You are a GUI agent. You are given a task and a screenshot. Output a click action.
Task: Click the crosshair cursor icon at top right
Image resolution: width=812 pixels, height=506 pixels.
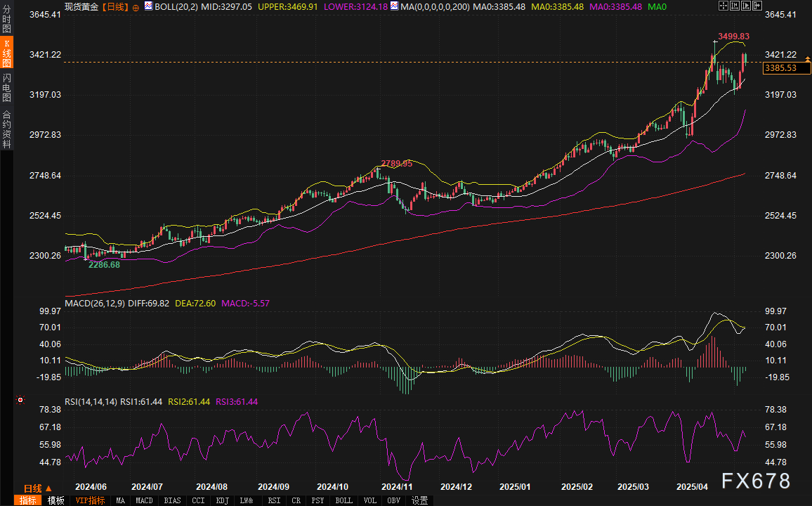(x=724, y=6)
